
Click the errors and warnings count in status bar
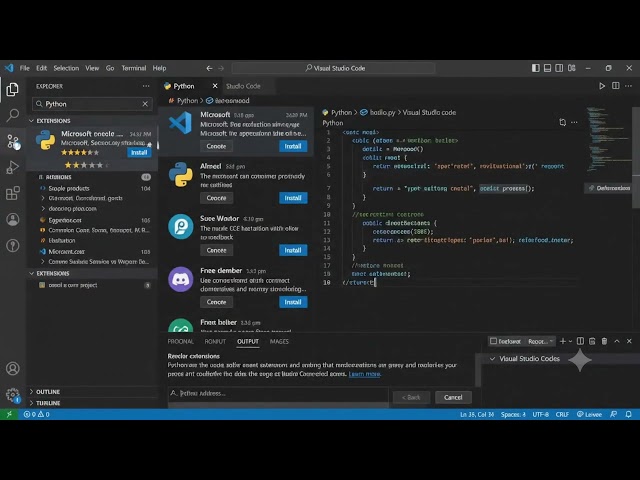(x=37, y=414)
